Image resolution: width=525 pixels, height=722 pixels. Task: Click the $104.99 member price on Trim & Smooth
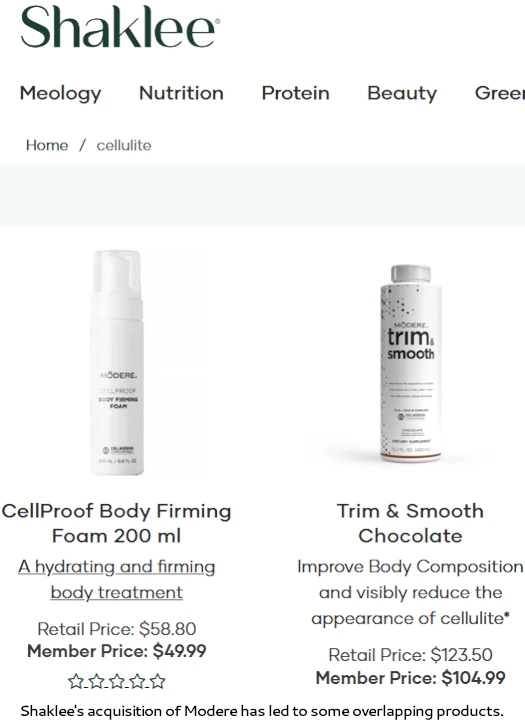pyautogui.click(x=473, y=678)
